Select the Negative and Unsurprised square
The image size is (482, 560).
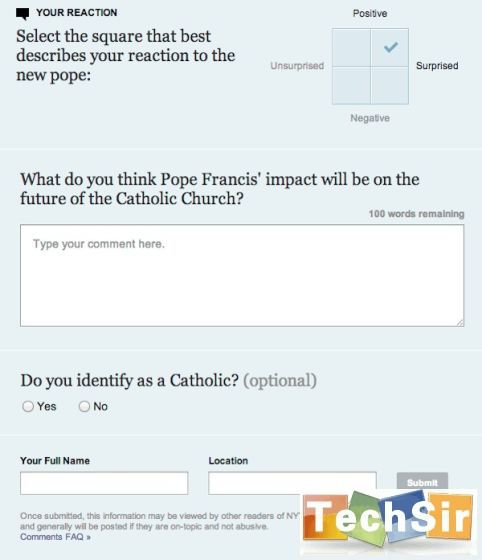click(x=351, y=85)
